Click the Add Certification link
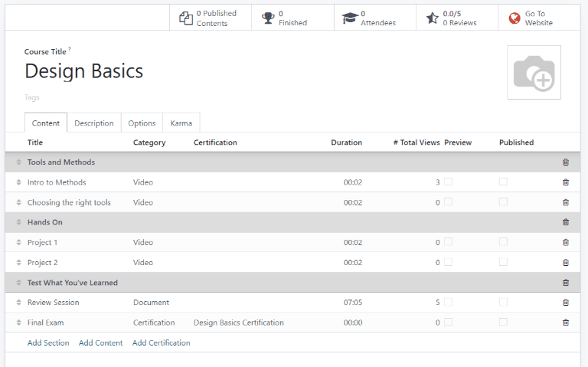Screen dimensions: 588x367 click(161, 343)
